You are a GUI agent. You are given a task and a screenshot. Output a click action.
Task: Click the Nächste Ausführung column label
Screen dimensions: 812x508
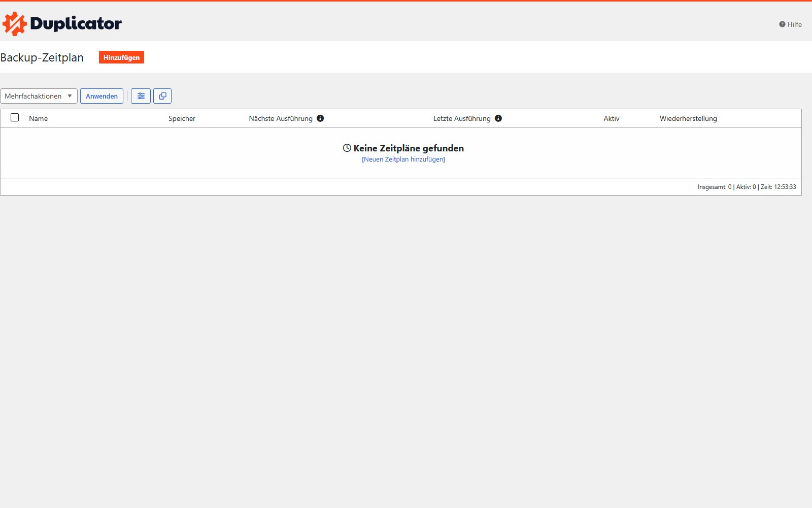tap(281, 118)
